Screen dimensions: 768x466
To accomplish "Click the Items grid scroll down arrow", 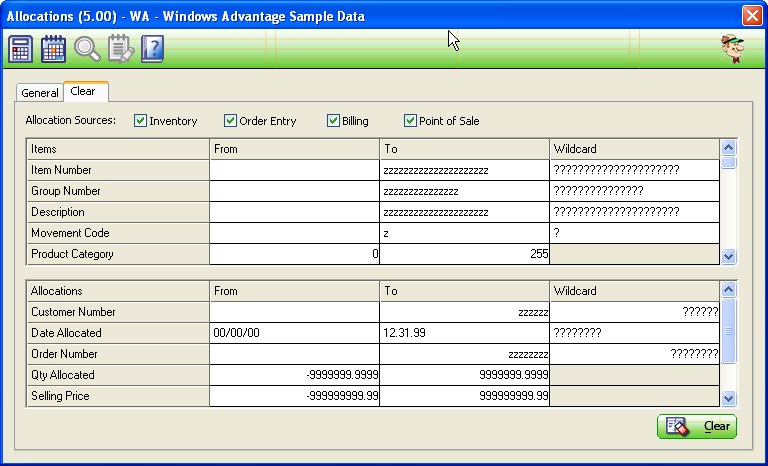I will pos(728,256).
